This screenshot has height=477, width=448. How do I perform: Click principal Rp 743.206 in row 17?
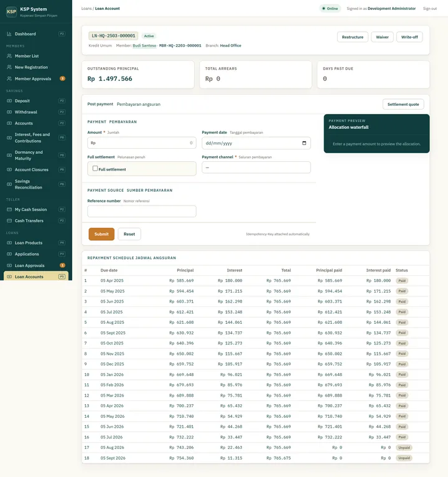click(181, 448)
